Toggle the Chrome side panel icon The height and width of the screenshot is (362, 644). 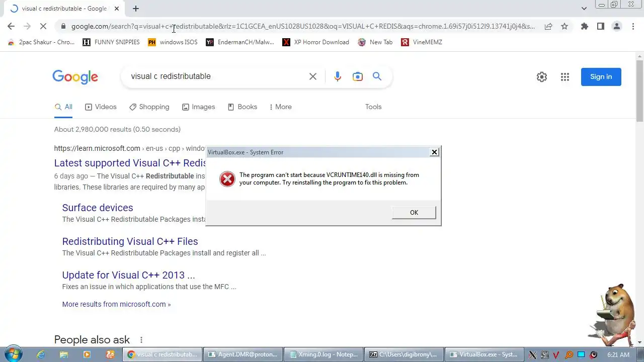tap(601, 26)
